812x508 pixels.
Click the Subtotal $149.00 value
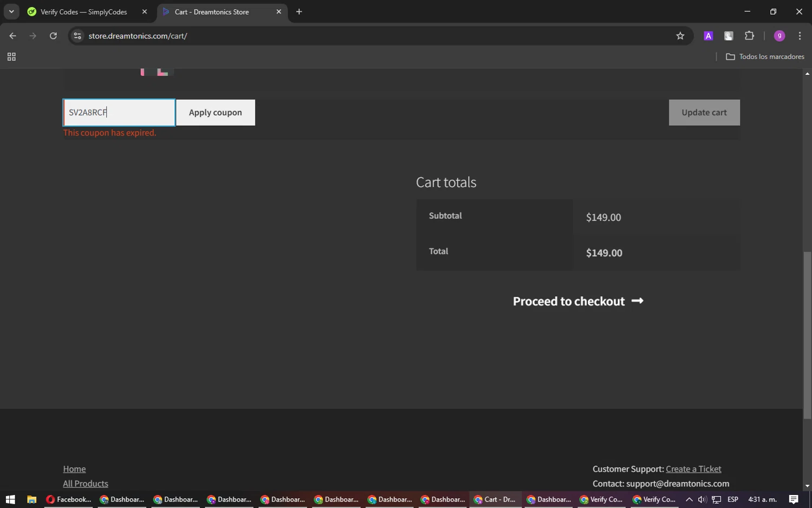[604, 217]
